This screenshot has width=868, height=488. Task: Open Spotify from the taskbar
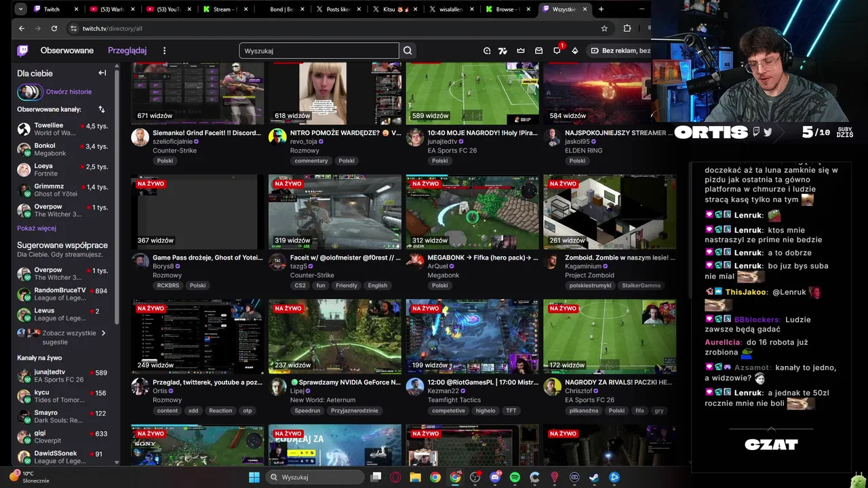(515, 477)
